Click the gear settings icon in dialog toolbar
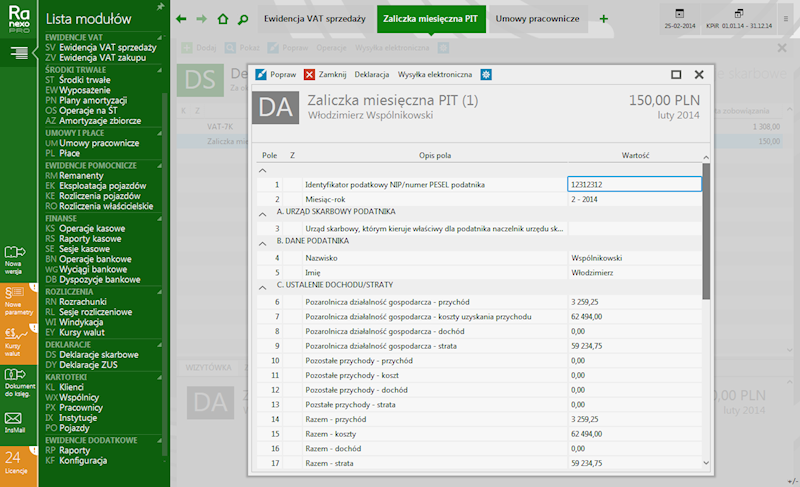The height and width of the screenshot is (487, 800). (x=486, y=75)
